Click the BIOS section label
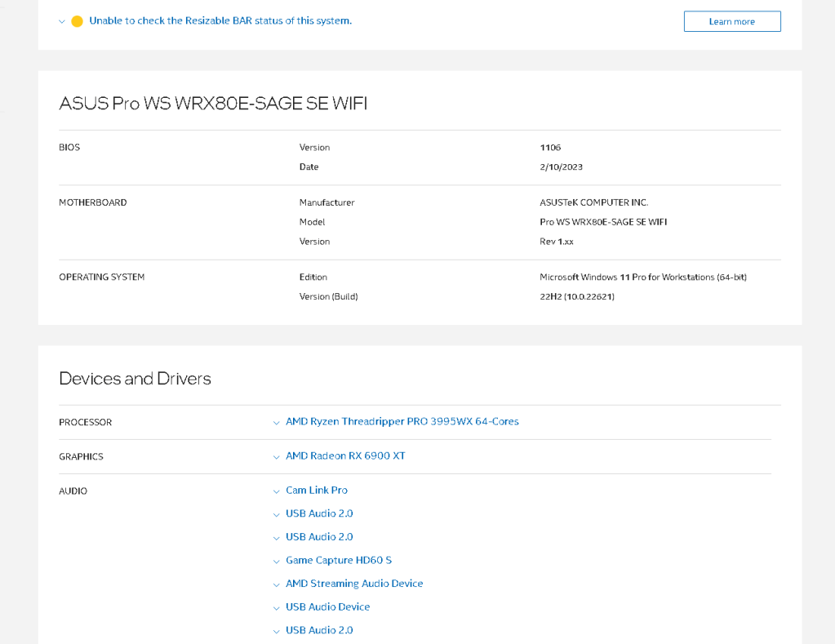Image resolution: width=835 pixels, height=644 pixels. (69, 148)
